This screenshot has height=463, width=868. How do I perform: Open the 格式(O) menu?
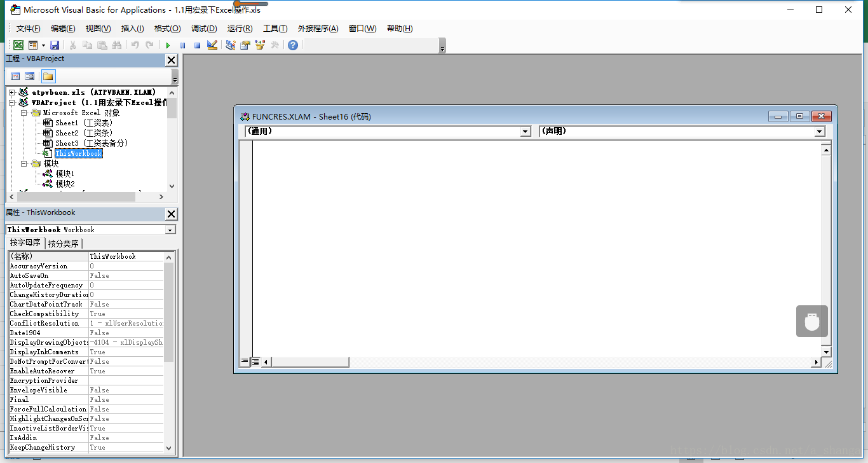[x=168, y=29]
